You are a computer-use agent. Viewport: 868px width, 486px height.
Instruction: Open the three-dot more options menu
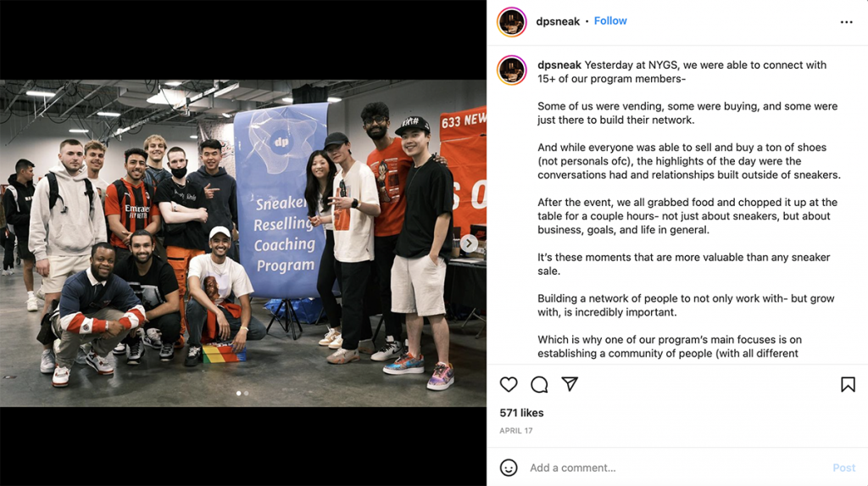(847, 22)
